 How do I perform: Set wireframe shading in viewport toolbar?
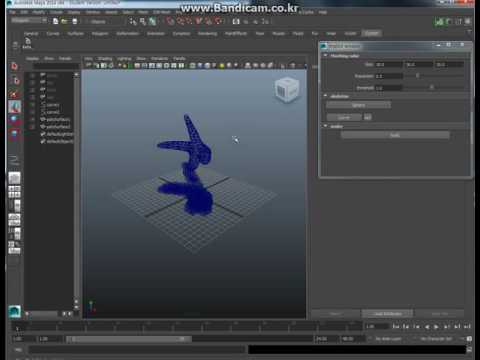tap(193, 66)
